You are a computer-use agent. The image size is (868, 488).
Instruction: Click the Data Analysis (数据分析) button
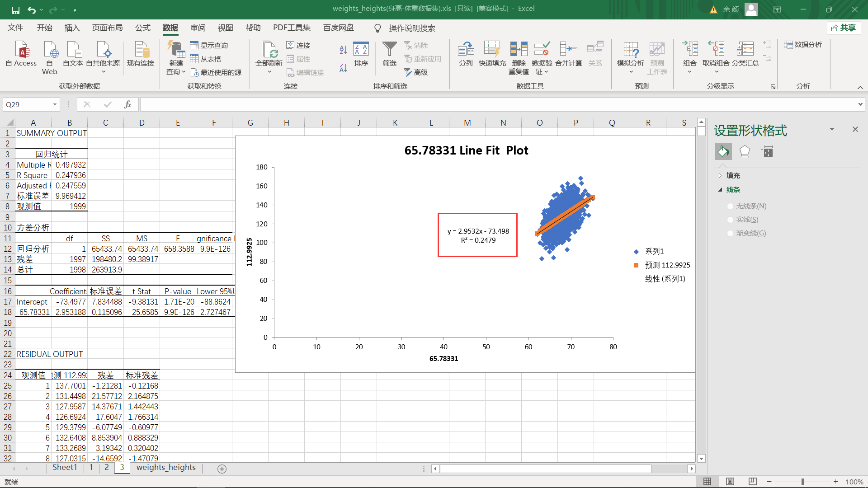tap(803, 45)
